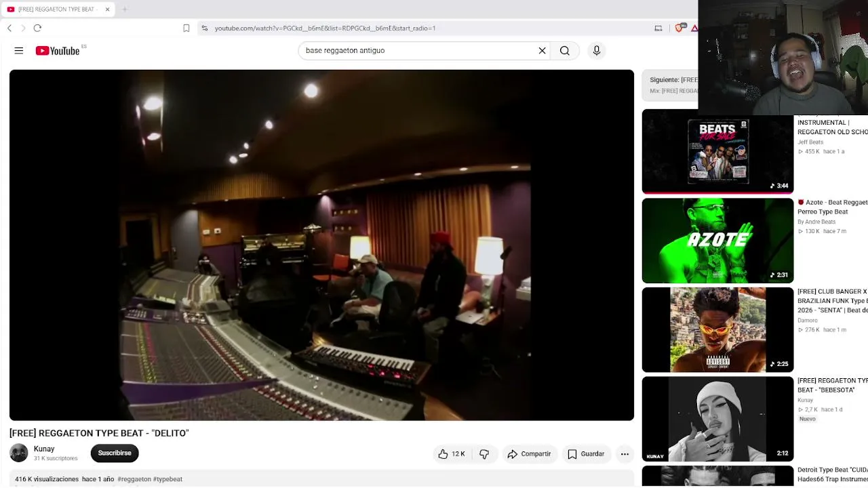Open the #reggaeton hashtag link
The image size is (868, 488).
click(134, 479)
